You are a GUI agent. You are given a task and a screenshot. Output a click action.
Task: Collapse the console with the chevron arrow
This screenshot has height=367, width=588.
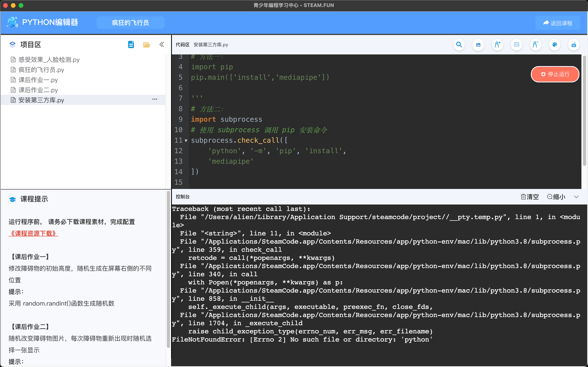click(x=576, y=197)
